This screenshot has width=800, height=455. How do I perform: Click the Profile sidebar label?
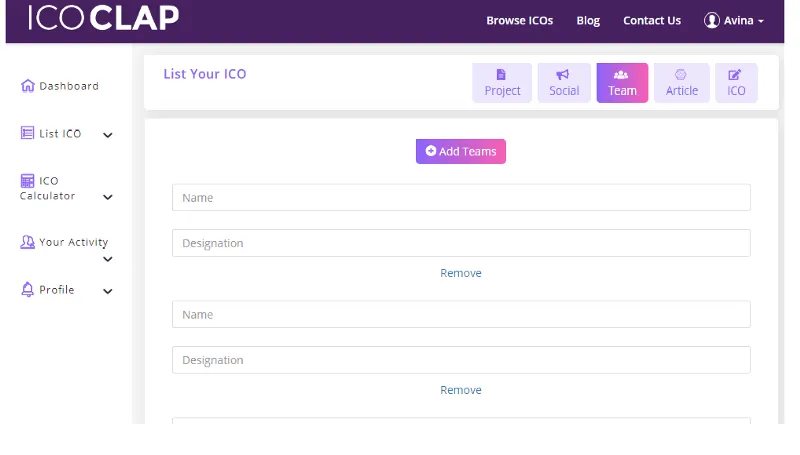click(57, 290)
